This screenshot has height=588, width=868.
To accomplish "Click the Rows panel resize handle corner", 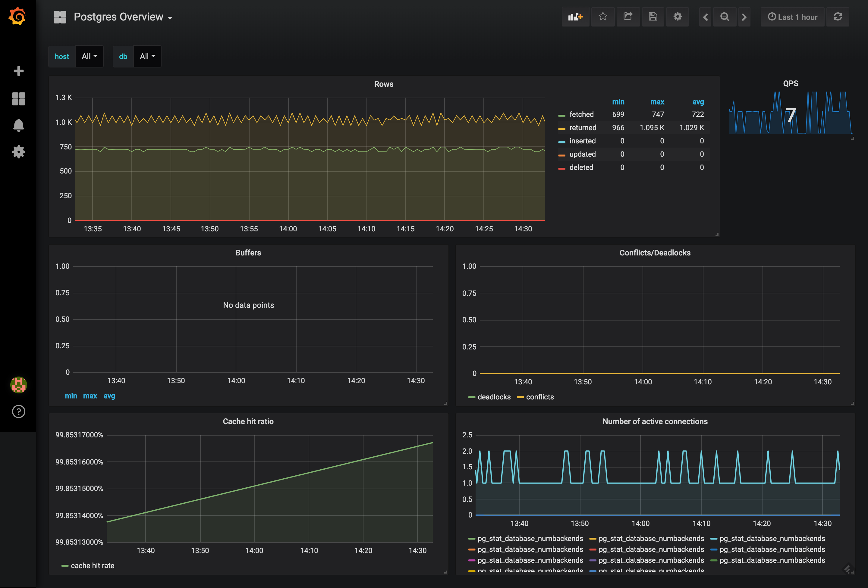I will [717, 234].
